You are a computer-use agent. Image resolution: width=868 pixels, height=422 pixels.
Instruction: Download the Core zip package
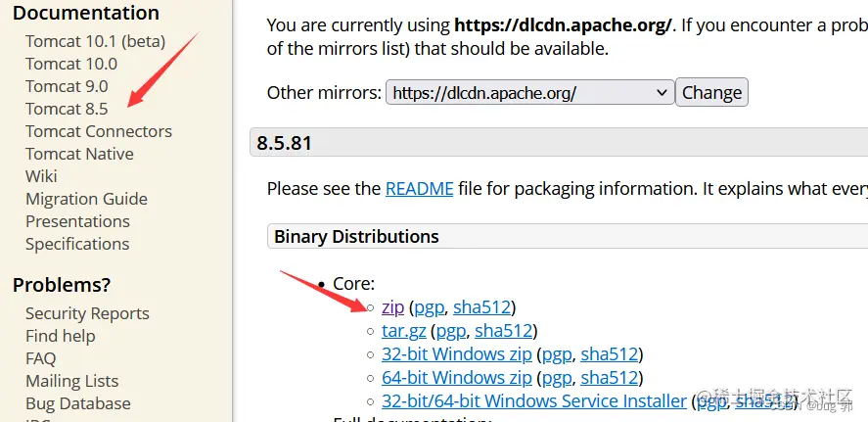[x=392, y=306]
